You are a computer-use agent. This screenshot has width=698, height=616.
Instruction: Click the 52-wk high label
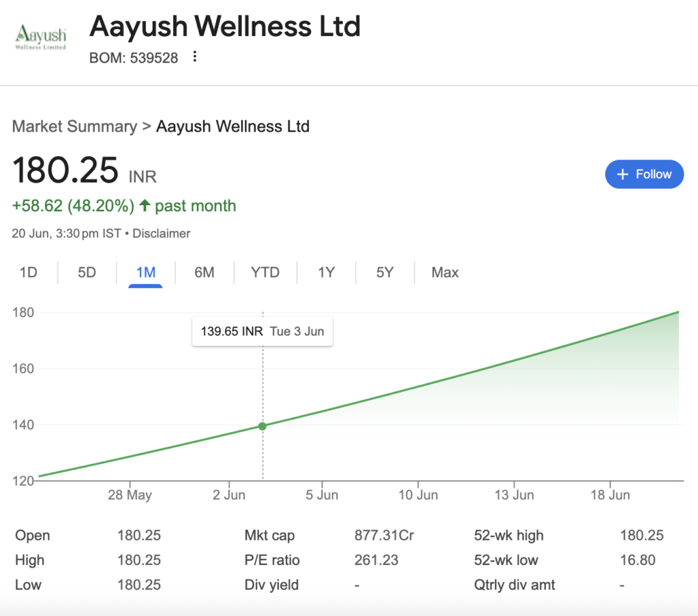click(509, 536)
